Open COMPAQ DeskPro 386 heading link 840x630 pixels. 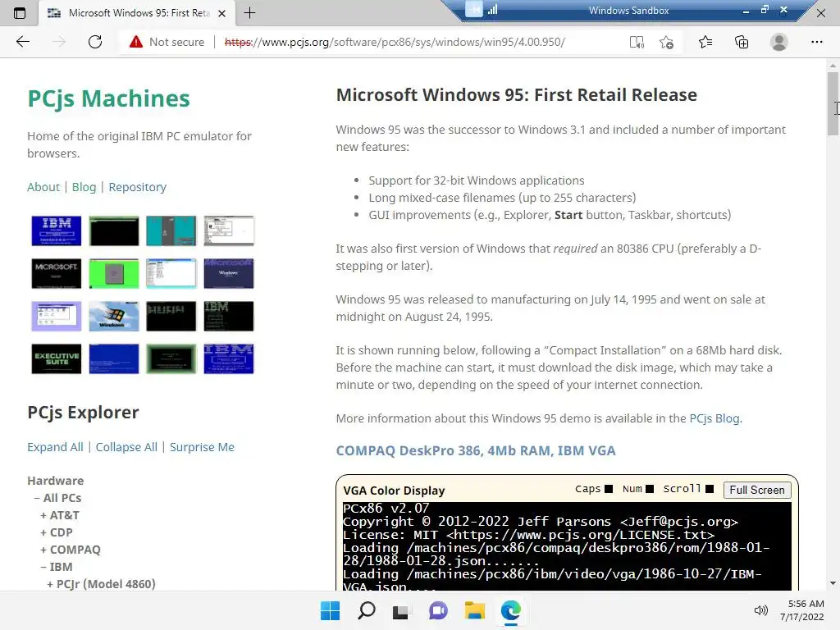coord(476,450)
